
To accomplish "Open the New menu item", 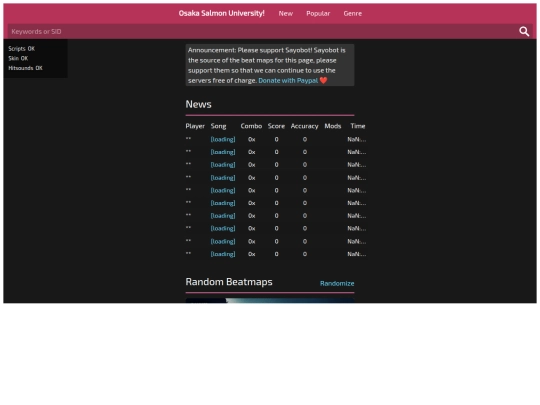I will pos(285,13).
